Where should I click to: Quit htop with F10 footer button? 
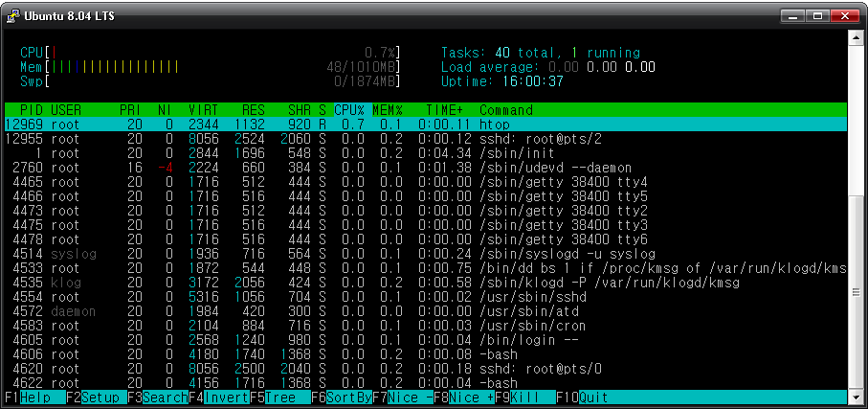583,398
